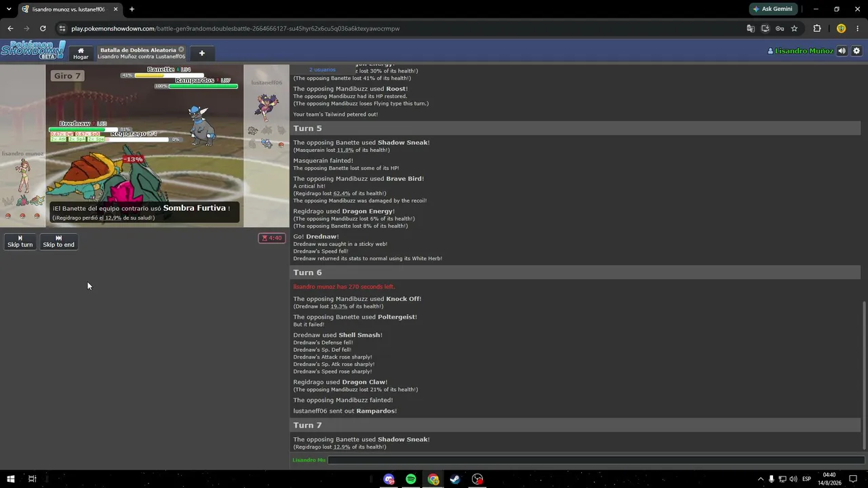
Task: Open the browser extensions menu
Action: click(817, 28)
